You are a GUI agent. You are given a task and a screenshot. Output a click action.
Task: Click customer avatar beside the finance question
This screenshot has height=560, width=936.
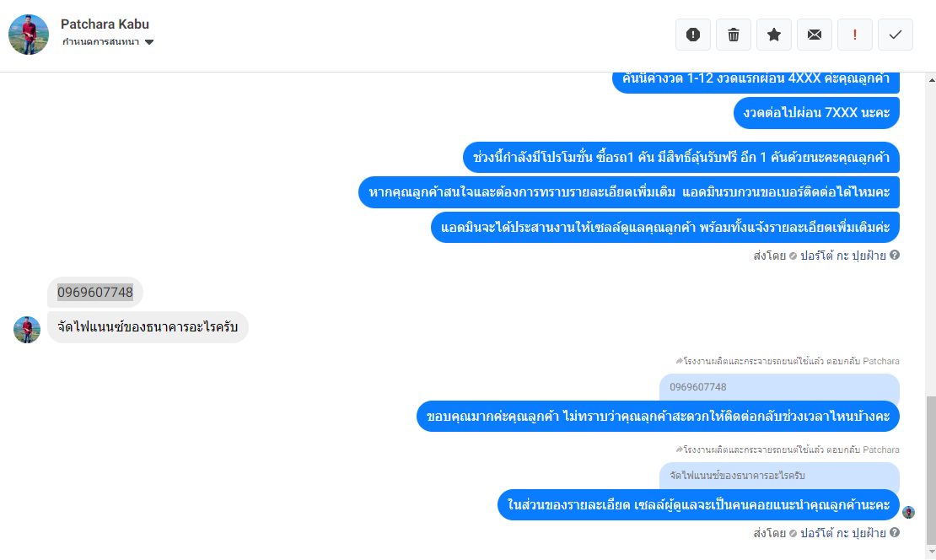27,329
